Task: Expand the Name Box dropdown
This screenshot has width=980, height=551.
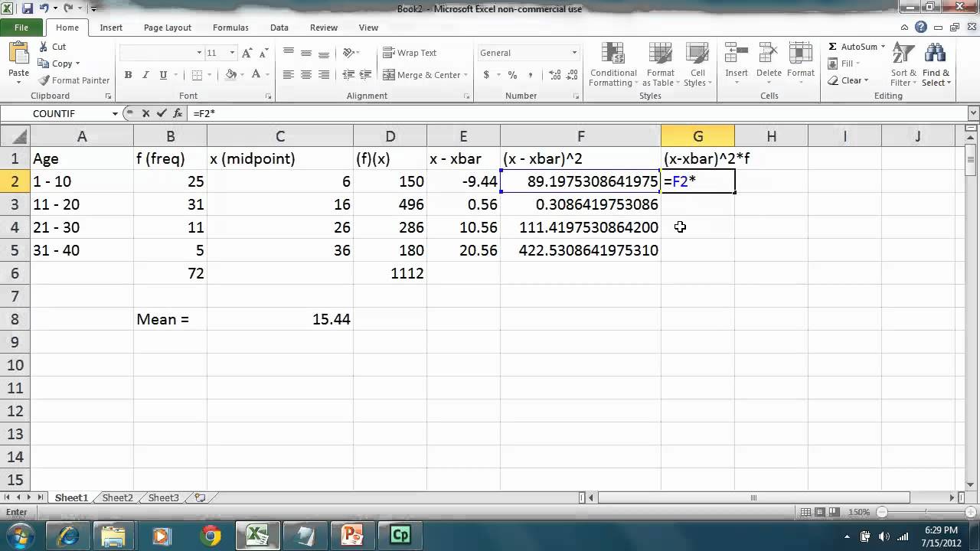Action: click(x=115, y=113)
